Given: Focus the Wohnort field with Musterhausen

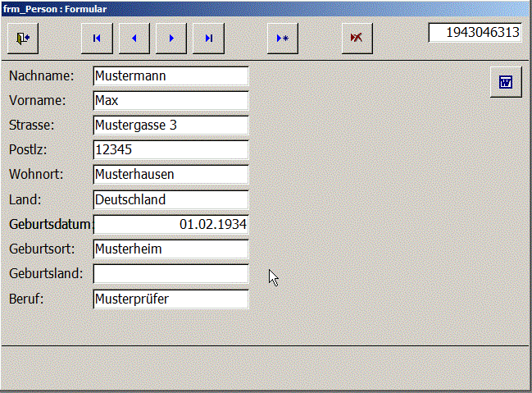Looking at the screenshot, I should (x=171, y=175).
